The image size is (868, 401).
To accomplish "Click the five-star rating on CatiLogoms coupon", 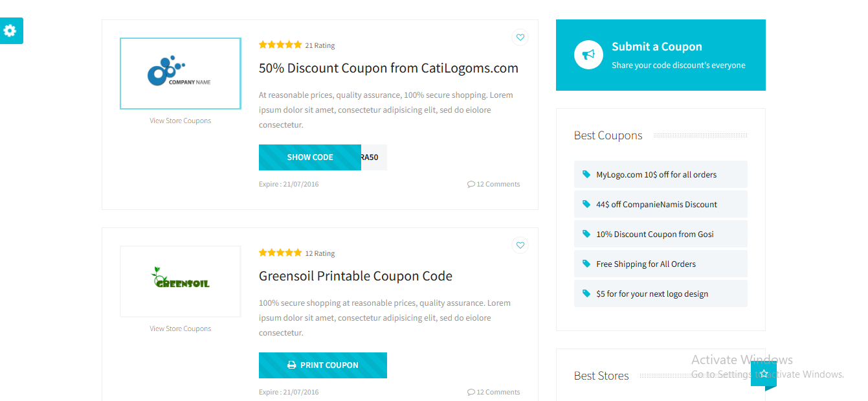I will tap(280, 45).
